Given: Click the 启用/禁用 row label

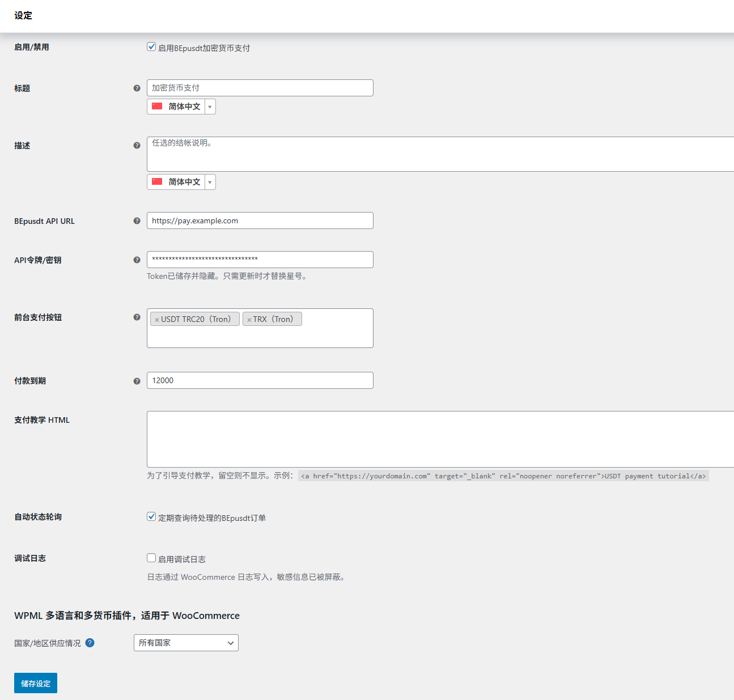Looking at the screenshot, I should tap(32, 47).
